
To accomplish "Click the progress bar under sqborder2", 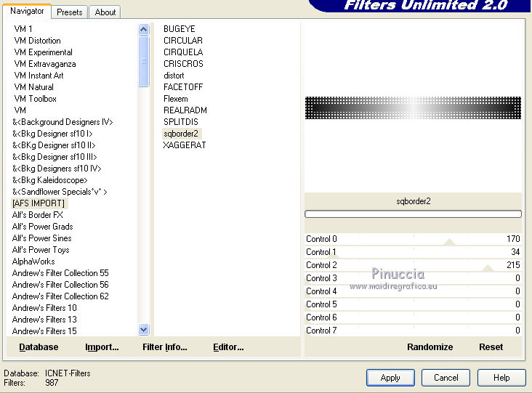I will tap(413, 214).
